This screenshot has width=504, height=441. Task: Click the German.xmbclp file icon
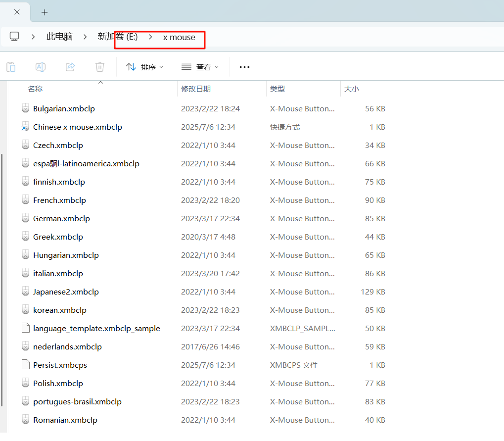coord(25,218)
